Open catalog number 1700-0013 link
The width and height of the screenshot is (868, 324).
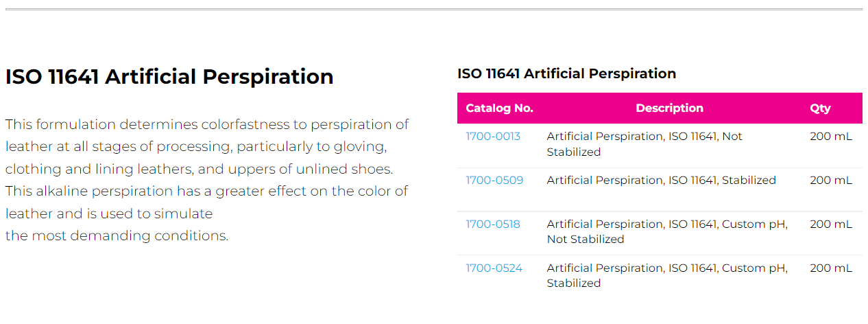click(493, 137)
